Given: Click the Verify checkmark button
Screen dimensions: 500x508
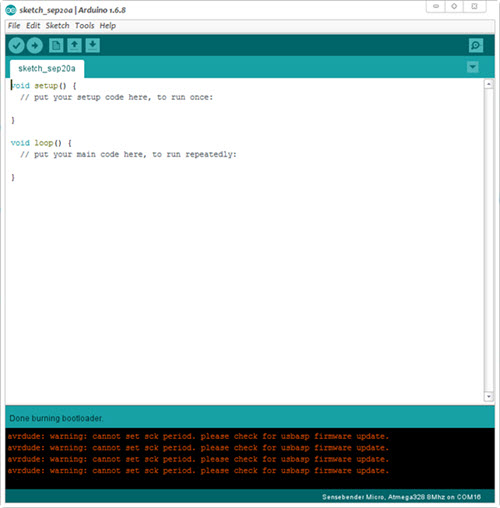Looking at the screenshot, I should 16,45.
